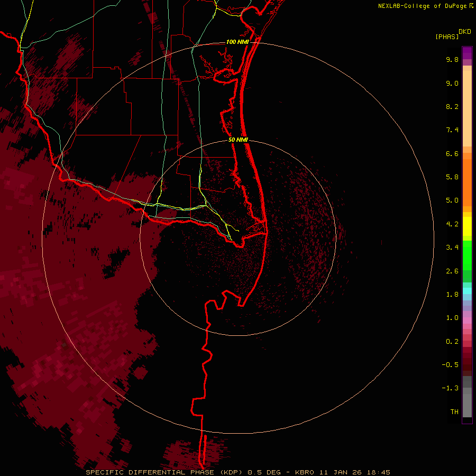This screenshot has height=476, width=476.
Task: Click the 100 NMI range ring label
Action: [x=237, y=42]
